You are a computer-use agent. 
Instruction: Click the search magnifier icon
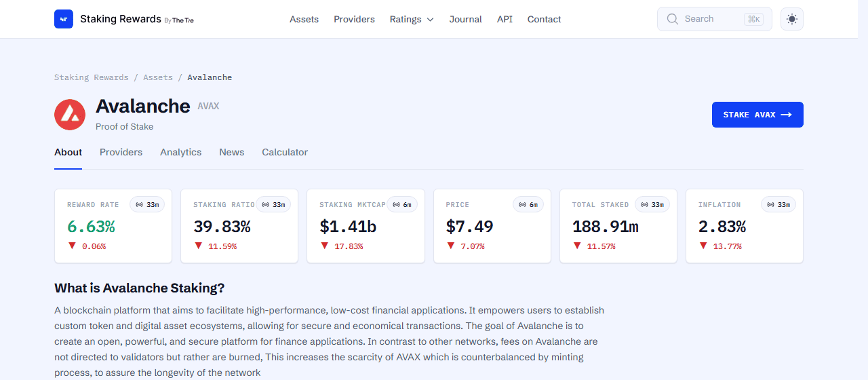click(x=673, y=19)
